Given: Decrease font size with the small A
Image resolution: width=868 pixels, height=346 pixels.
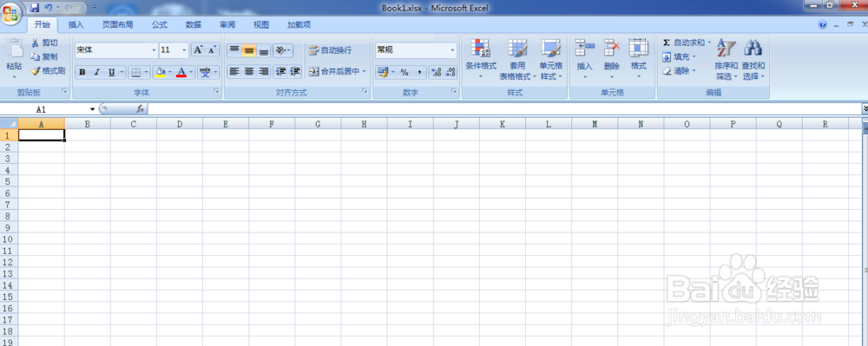Looking at the screenshot, I should [213, 49].
